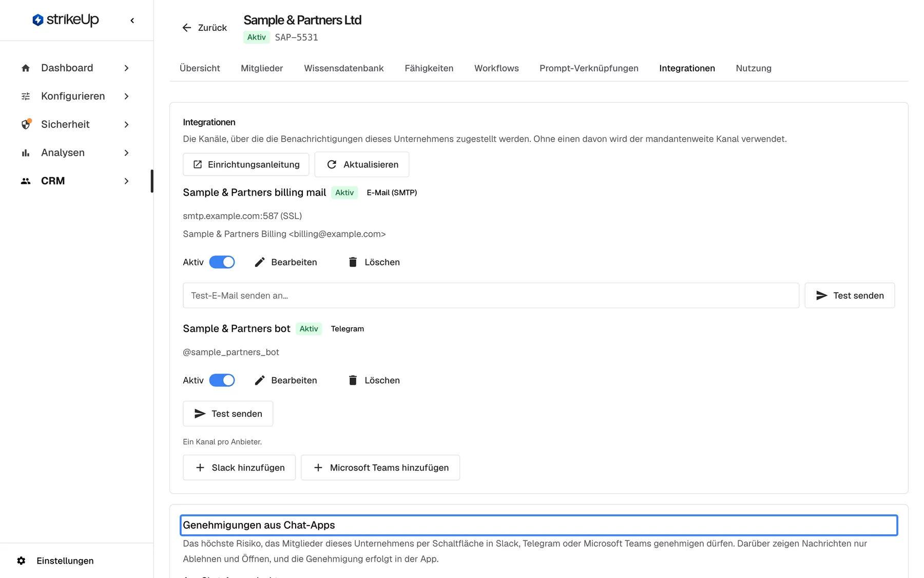Disable the billing mail Aktiv toggle
Image resolution: width=924 pixels, height=578 pixels.
(222, 262)
